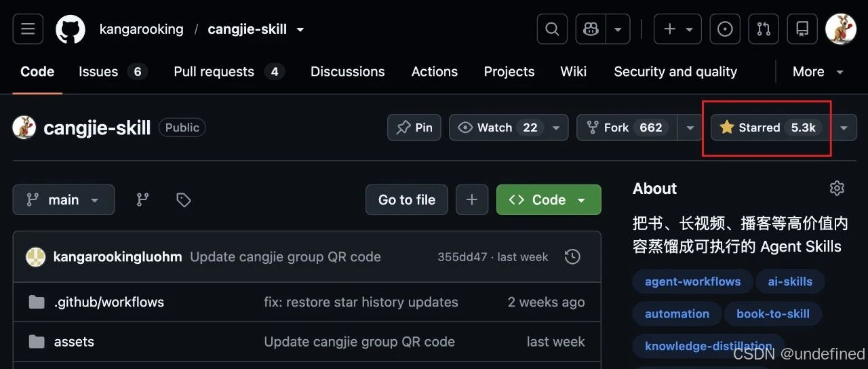The image size is (868, 369).
Task: Open latest commit message link
Action: 285,257
